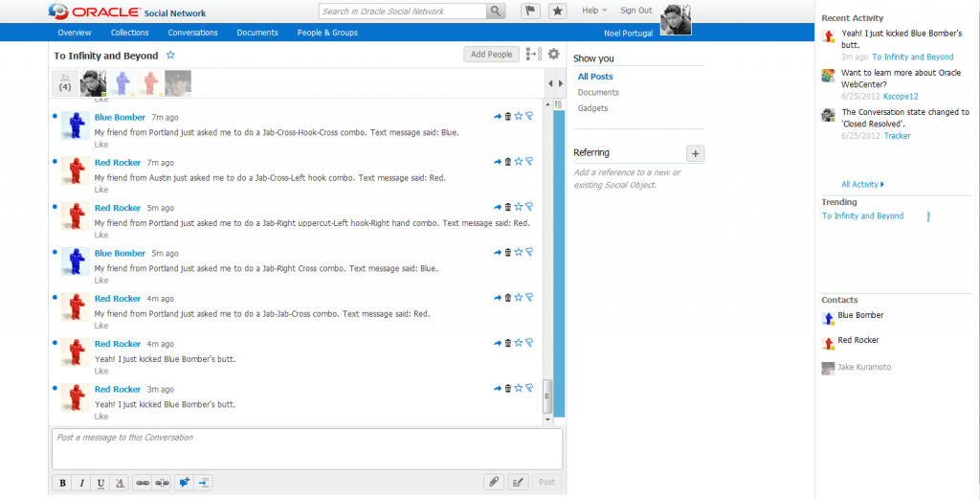Toggle italic formatting in message editor

[x=82, y=483]
